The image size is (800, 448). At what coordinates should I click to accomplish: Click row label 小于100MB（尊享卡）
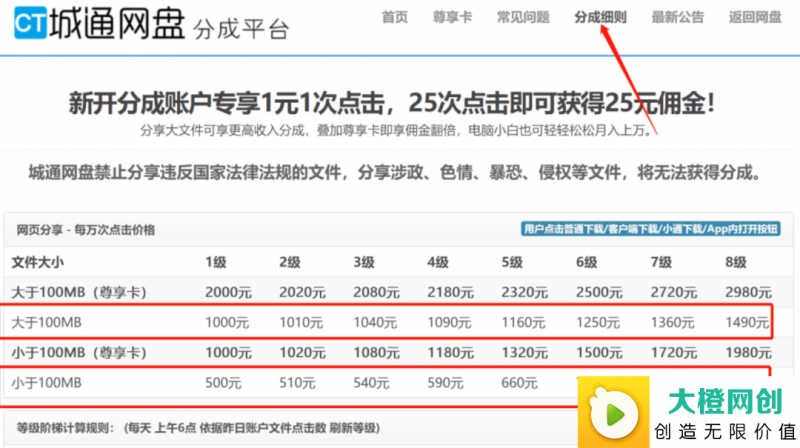(x=79, y=353)
